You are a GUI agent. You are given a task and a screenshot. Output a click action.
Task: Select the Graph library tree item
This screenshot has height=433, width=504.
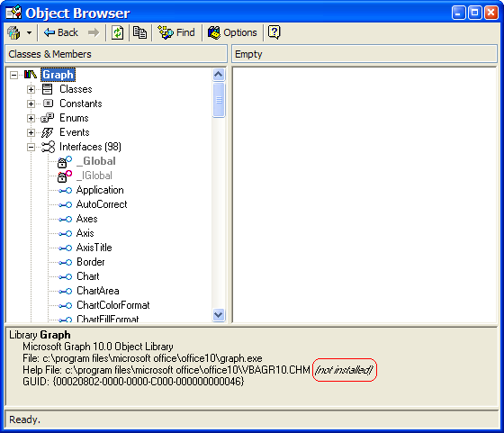click(x=58, y=75)
